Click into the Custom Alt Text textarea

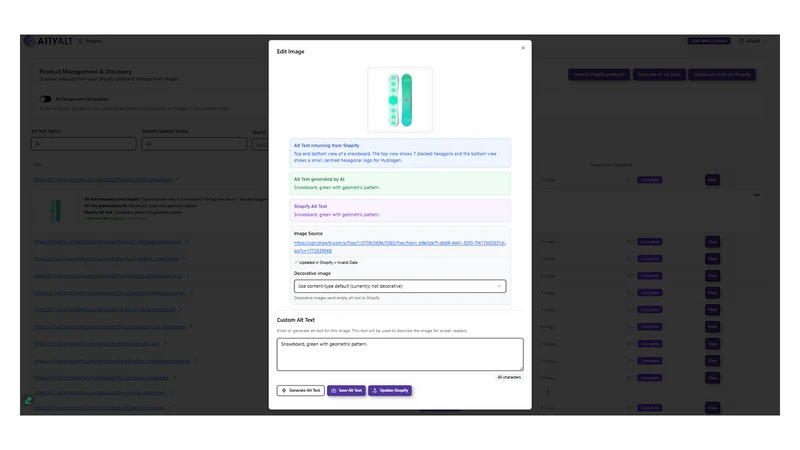tap(400, 354)
